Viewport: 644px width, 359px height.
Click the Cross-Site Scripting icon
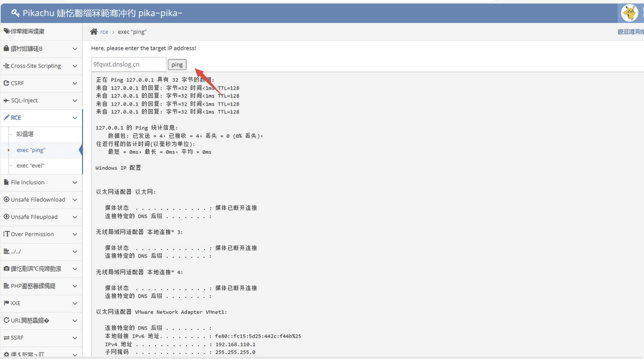click(x=6, y=66)
